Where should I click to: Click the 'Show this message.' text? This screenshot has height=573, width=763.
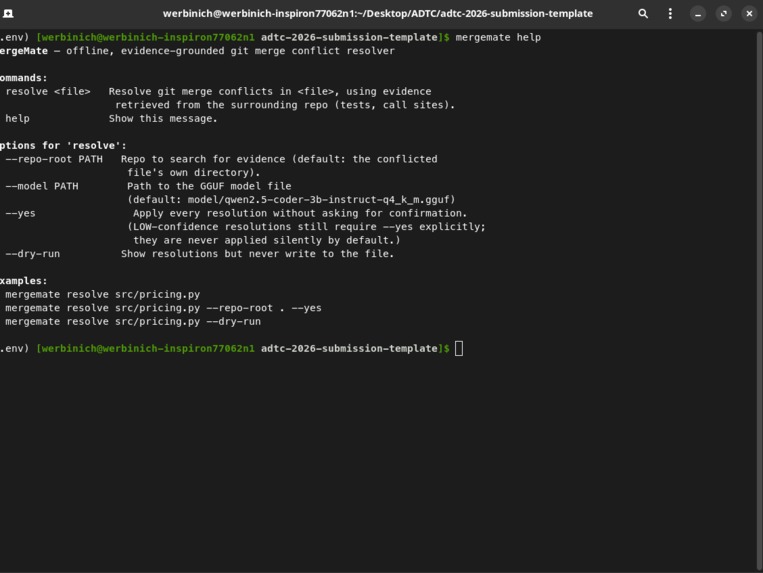click(x=163, y=119)
